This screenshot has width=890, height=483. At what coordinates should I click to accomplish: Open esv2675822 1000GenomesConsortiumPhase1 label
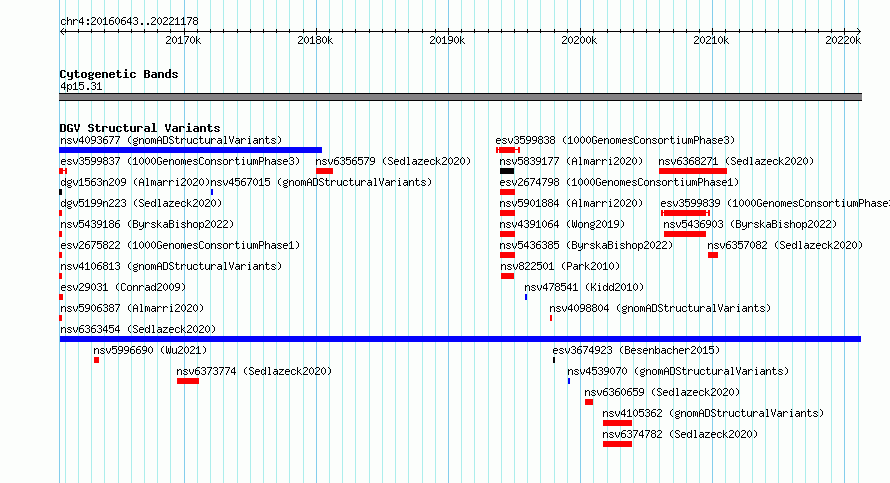(x=180, y=245)
